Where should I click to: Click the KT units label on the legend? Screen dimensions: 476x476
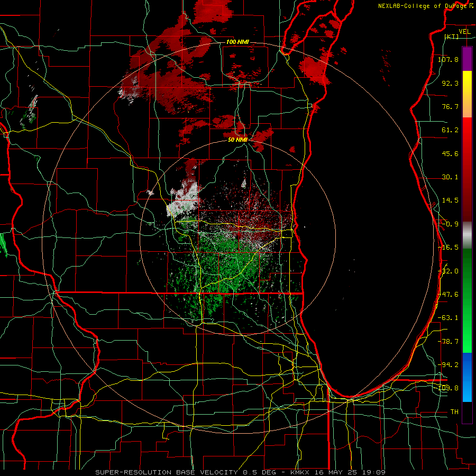point(452,36)
